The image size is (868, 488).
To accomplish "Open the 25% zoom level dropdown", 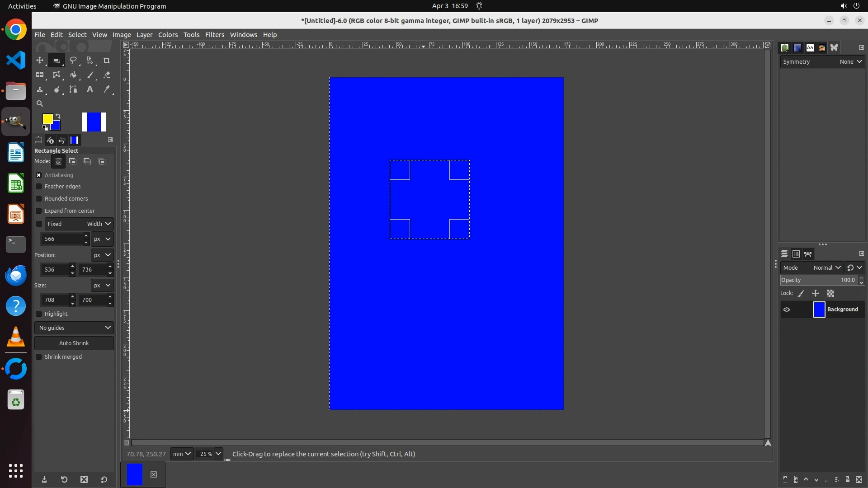I will (218, 454).
